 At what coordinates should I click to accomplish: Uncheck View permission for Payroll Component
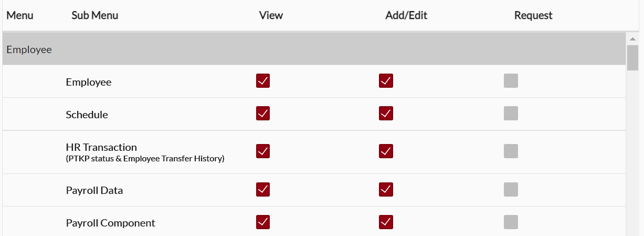[x=263, y=222]
